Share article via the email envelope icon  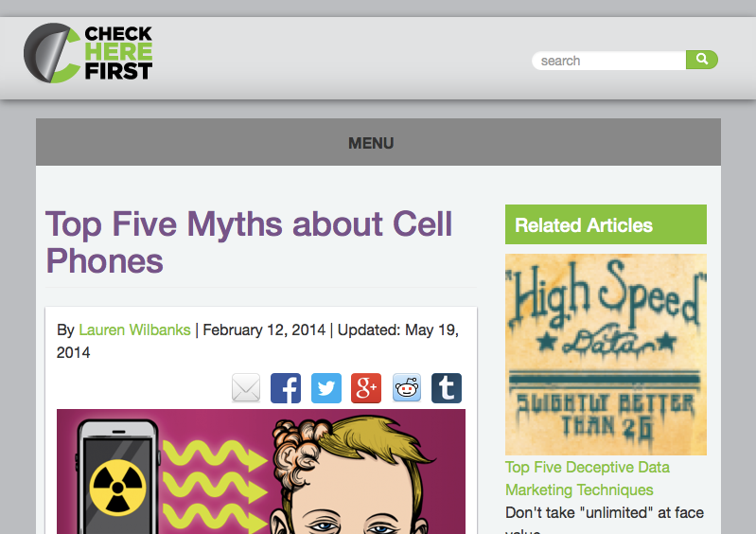click(x=246, y=388)
